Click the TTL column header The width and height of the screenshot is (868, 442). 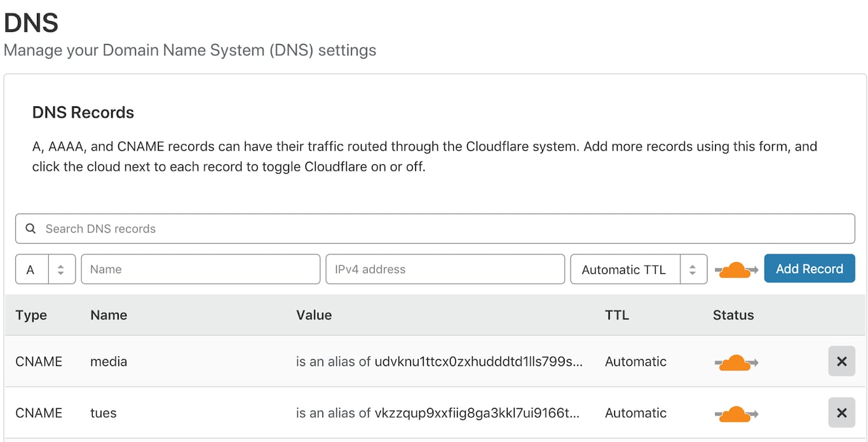(x=617, y=315)
